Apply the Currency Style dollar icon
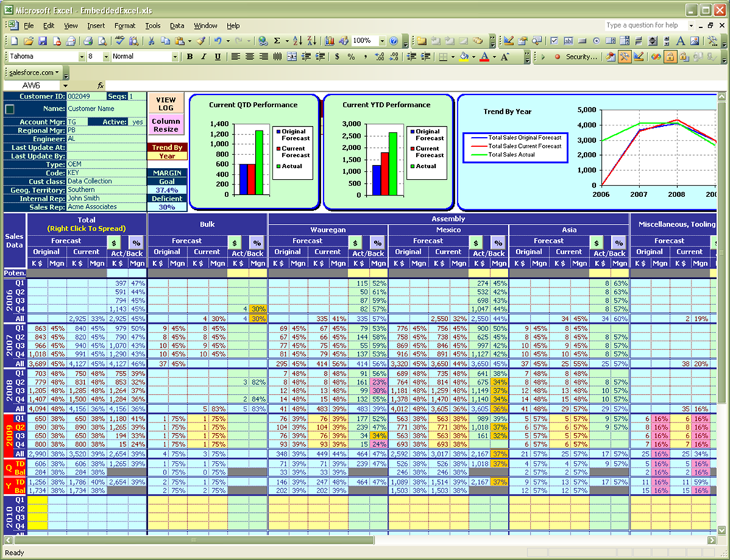 point(336,57)
